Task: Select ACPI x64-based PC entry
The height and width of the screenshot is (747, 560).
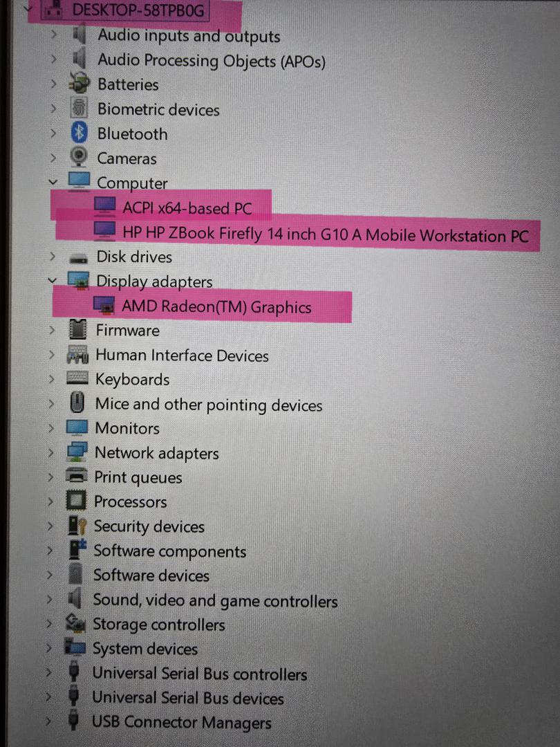Action: (187, 207)
